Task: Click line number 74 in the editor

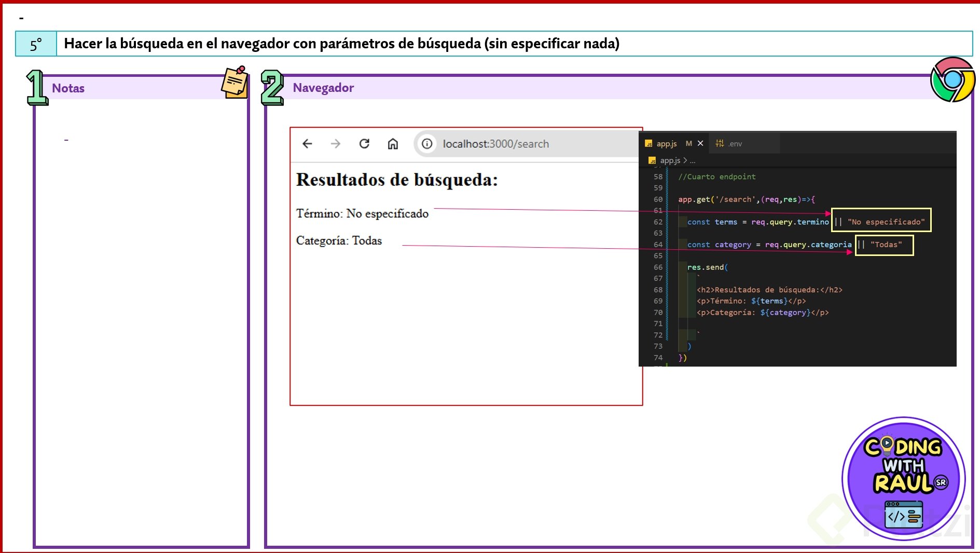Action: coord(658,358)
